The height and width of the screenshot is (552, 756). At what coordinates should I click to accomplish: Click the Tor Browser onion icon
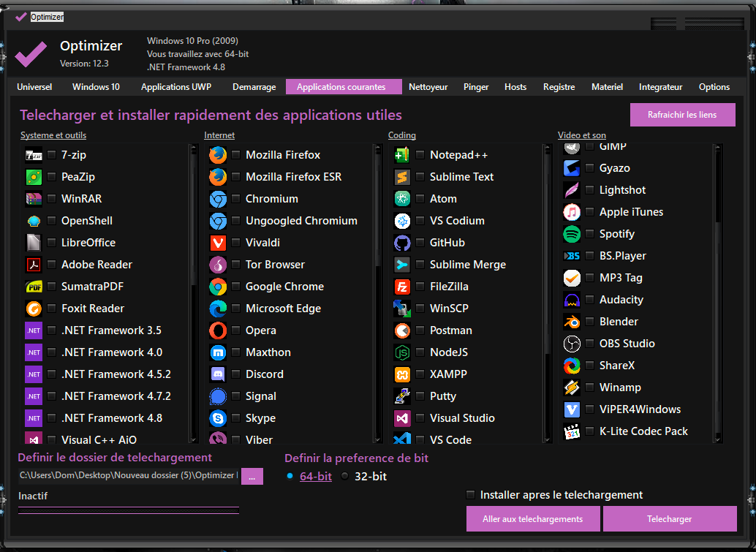218,265
